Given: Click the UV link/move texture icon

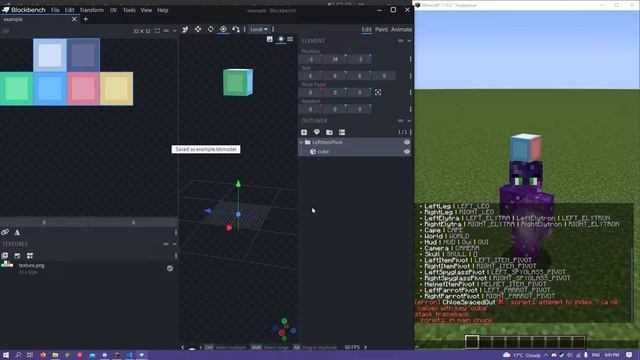Looking at the screenshot, I should (5, 232).
